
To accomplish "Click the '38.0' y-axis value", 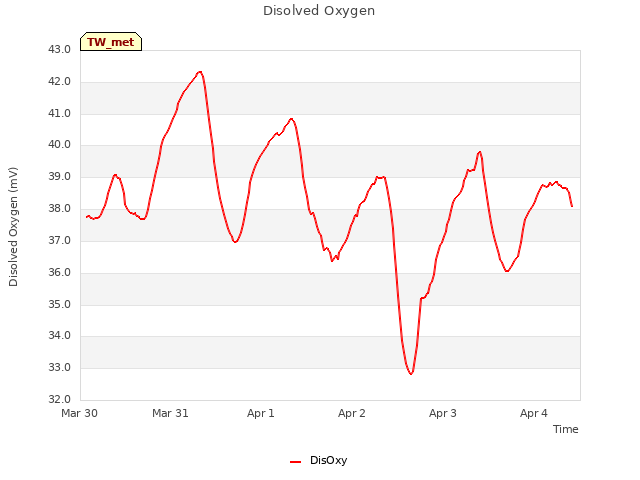I will click(x=60, y=209).
